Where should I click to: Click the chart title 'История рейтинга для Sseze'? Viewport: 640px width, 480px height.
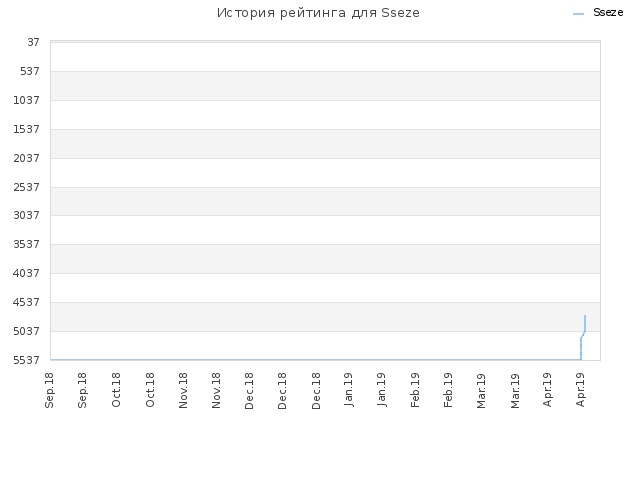(x=318, y=13)
